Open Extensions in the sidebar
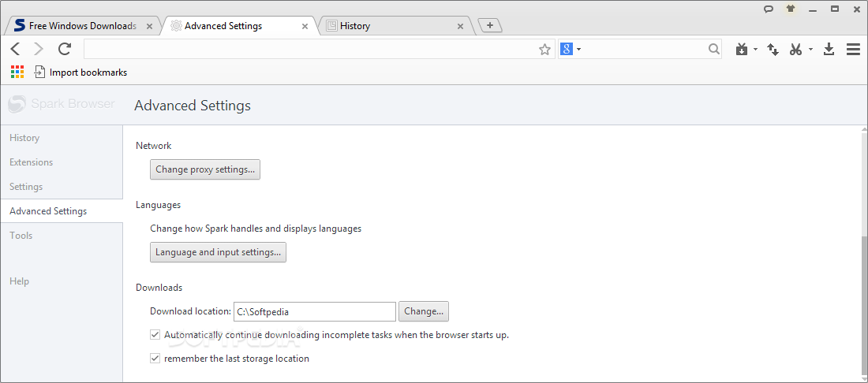This screenshot has width=868, height=383. pyautogui.click(x=31, y=162)
